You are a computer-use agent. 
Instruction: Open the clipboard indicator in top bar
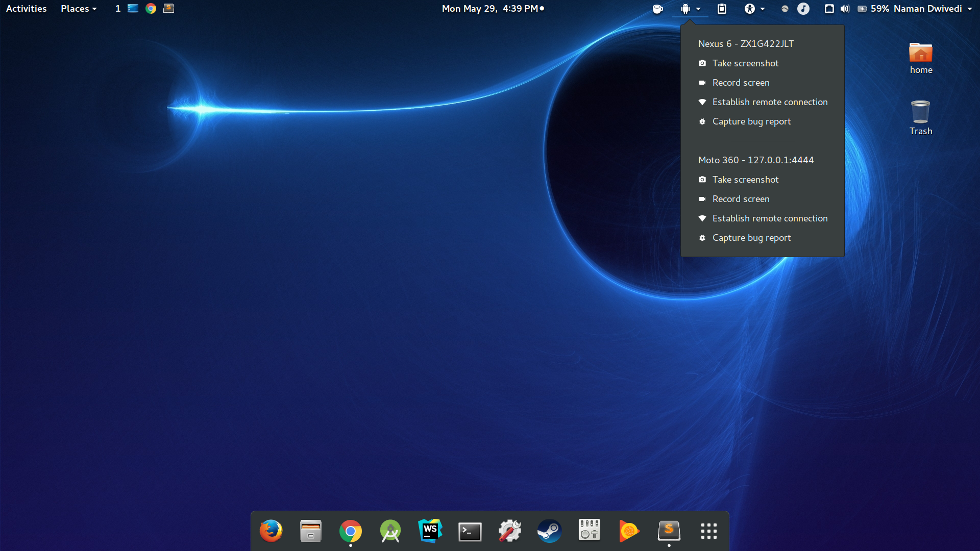[722, 9]
